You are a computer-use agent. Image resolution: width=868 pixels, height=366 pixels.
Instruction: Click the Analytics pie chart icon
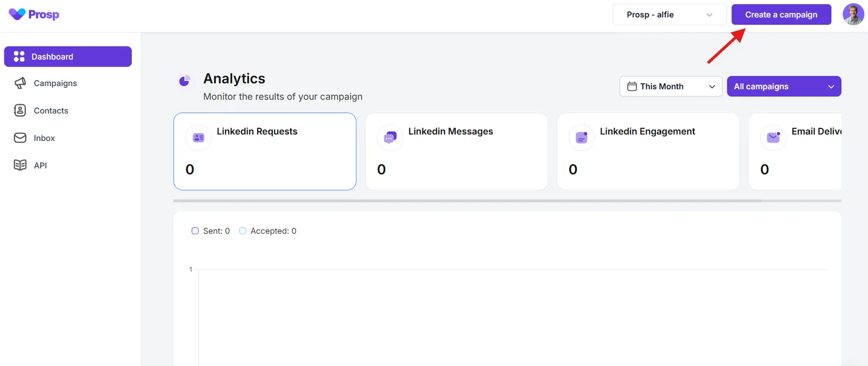tap(184, 81)
